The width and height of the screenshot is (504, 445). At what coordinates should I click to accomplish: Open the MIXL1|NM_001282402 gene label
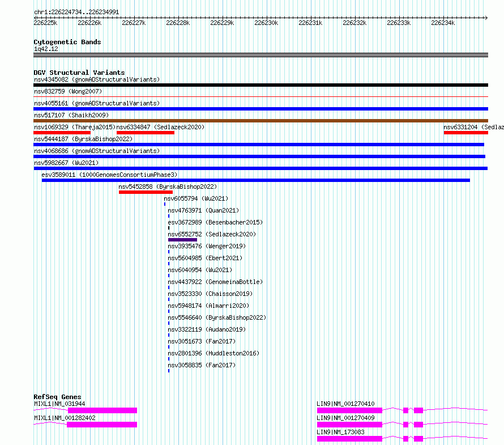(x=65, y=418)
